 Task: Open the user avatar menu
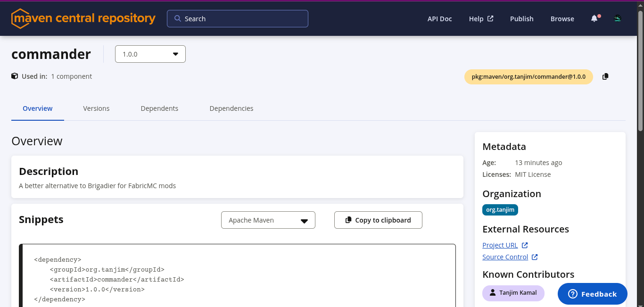(617, 19)
